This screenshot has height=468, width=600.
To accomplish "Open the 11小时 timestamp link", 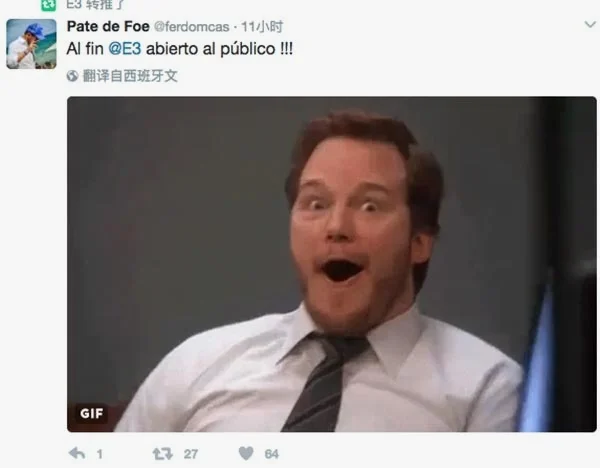I will (x=262, y=27).
